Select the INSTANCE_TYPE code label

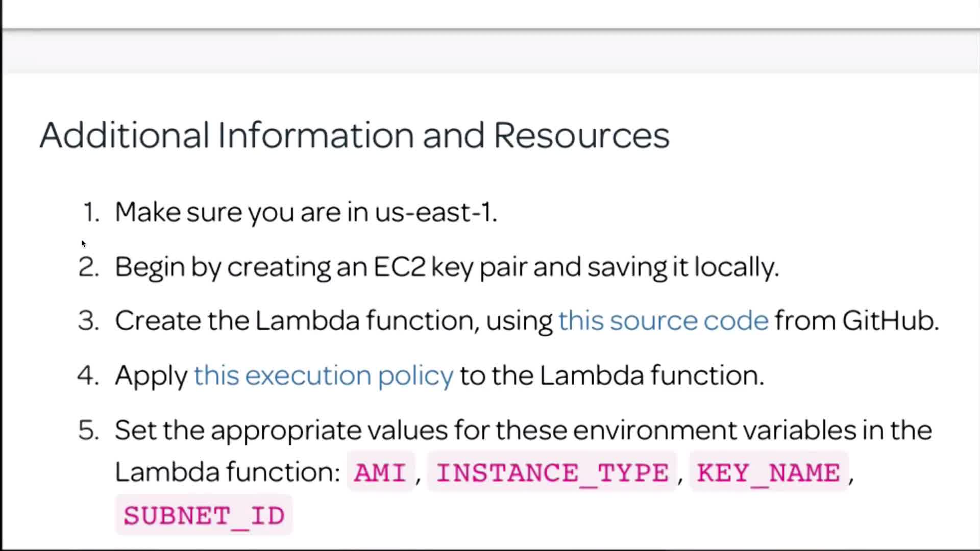point(552,472)
